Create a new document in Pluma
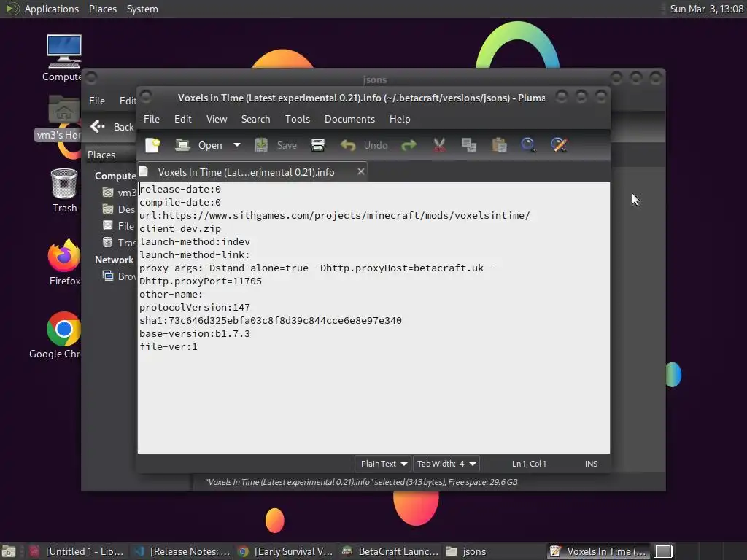 (x=152, y=145)
